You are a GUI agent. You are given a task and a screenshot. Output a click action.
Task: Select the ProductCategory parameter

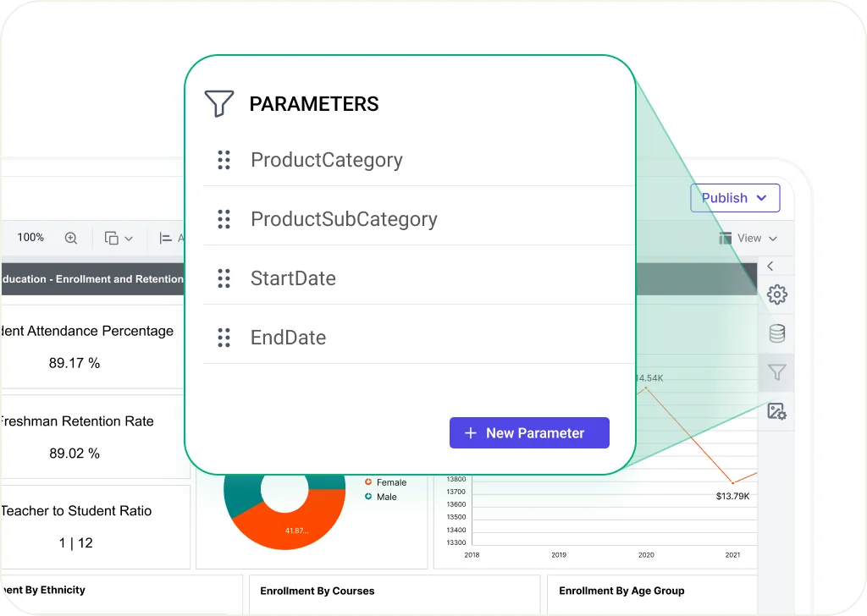coord(326,160)
